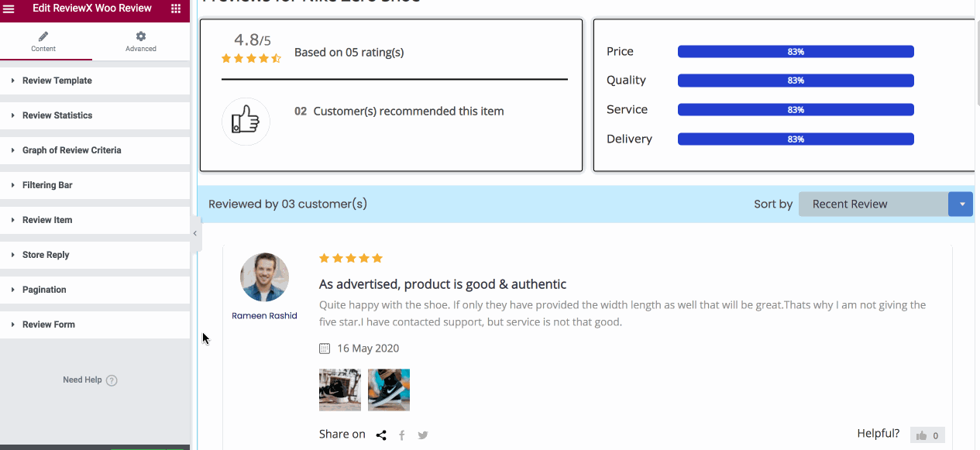Click the share icon beside Share on

click(x=381, y=435)
